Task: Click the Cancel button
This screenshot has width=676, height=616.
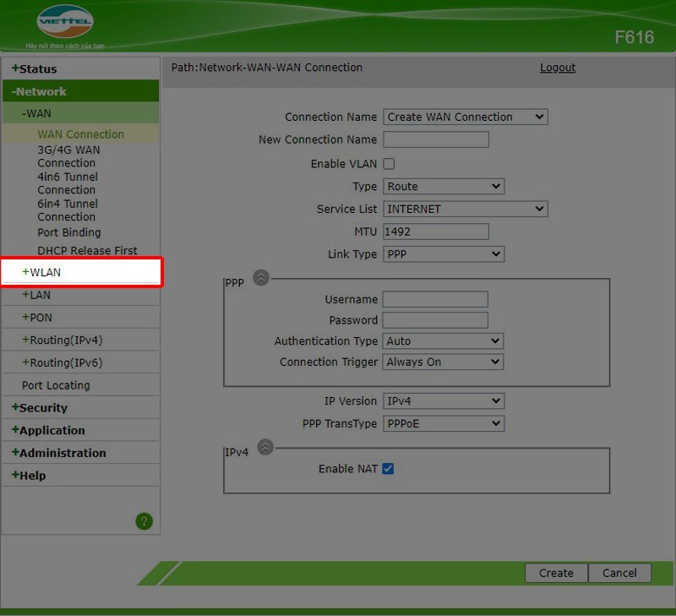Action: click(619, 573)
